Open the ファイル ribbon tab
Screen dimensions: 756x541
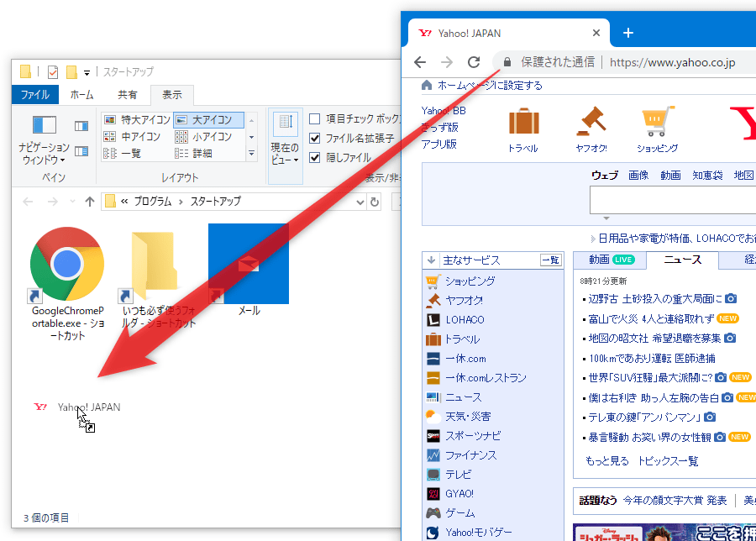click(x=34, y=94)
